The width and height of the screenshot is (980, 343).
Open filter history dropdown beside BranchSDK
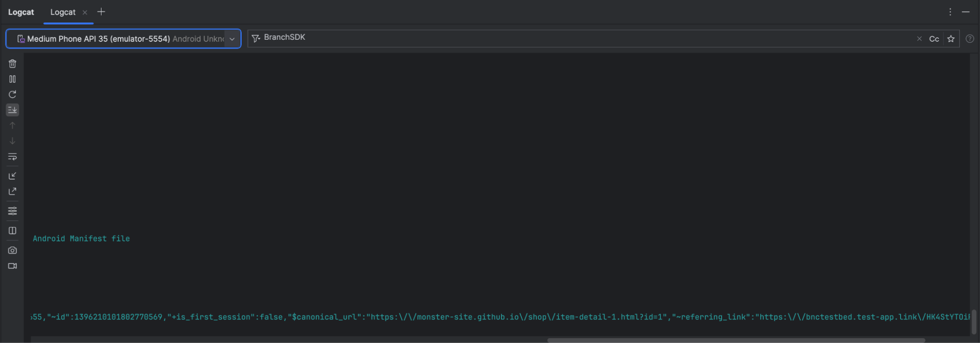255,38
